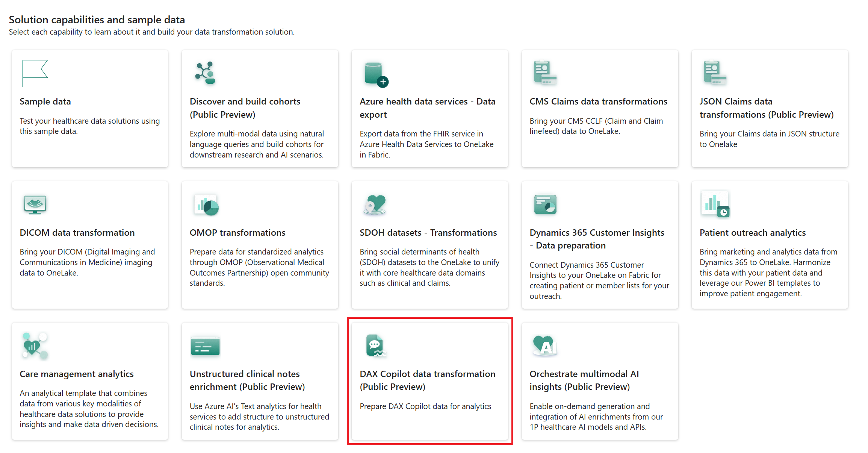Select DAX Copilot data transformation title
This screenshot has width=868, height=453.
click(428, 380)
